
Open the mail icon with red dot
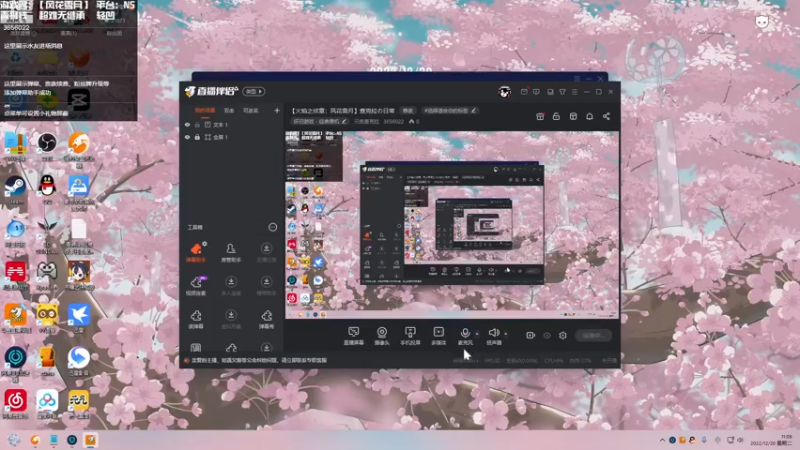(524, 92)
